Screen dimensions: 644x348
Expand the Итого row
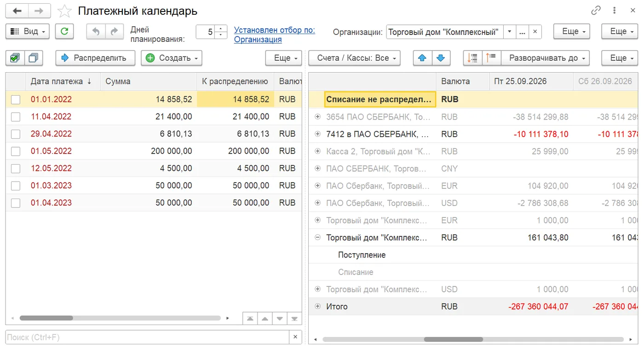point(317,306)
